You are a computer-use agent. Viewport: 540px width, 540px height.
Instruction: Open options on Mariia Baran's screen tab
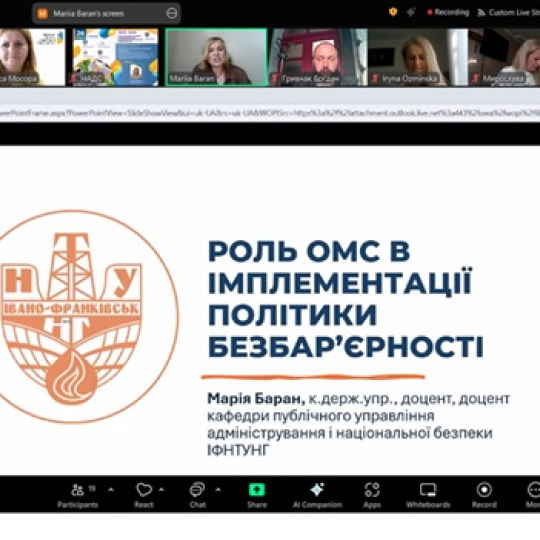172,13
